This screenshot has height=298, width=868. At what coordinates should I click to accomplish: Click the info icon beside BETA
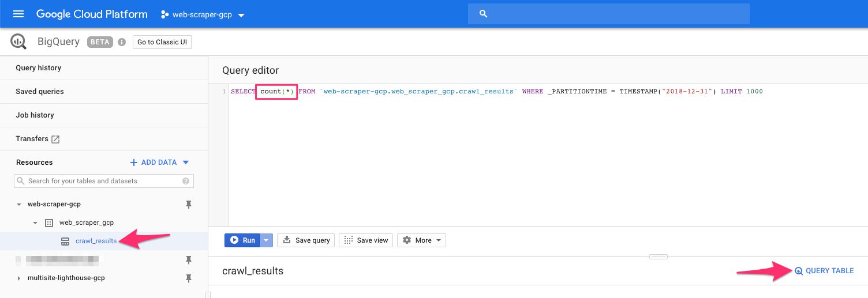122,42
